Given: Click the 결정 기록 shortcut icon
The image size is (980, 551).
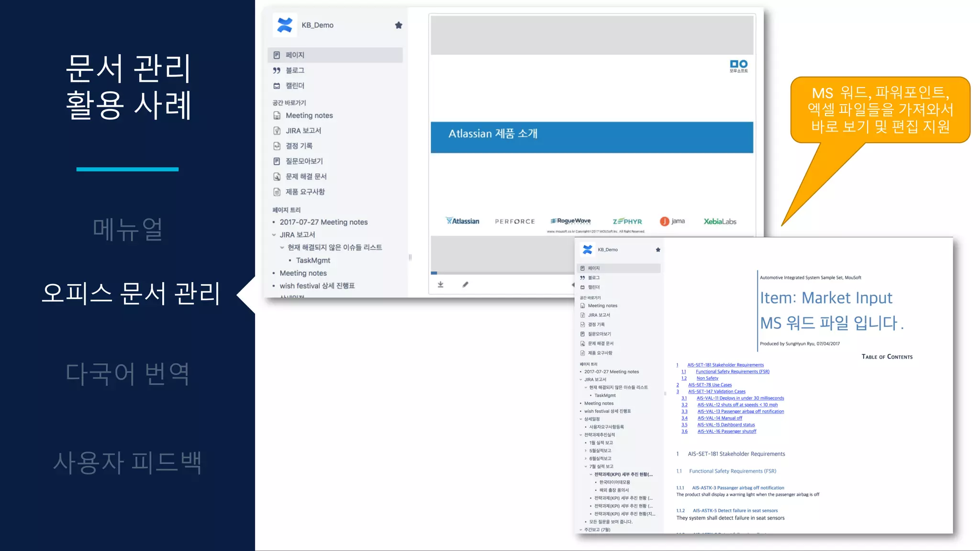Looking at the screenshot, I should pyautogui.click(x=277, y=146).
